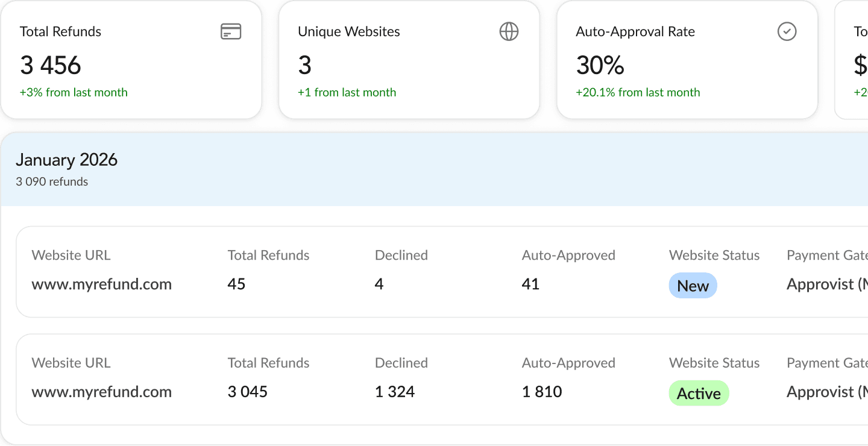
Task: Click the Unique Websites value 3
Action: point(305,65)
